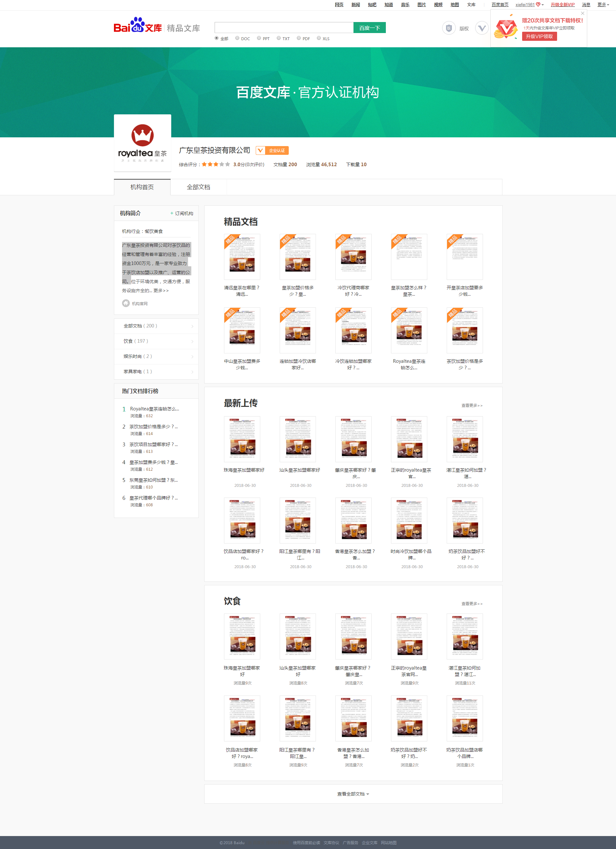This screenshot has height=849, width=616.
Task: Click the royaltea company logo
Action: click(x=142, y=143)
